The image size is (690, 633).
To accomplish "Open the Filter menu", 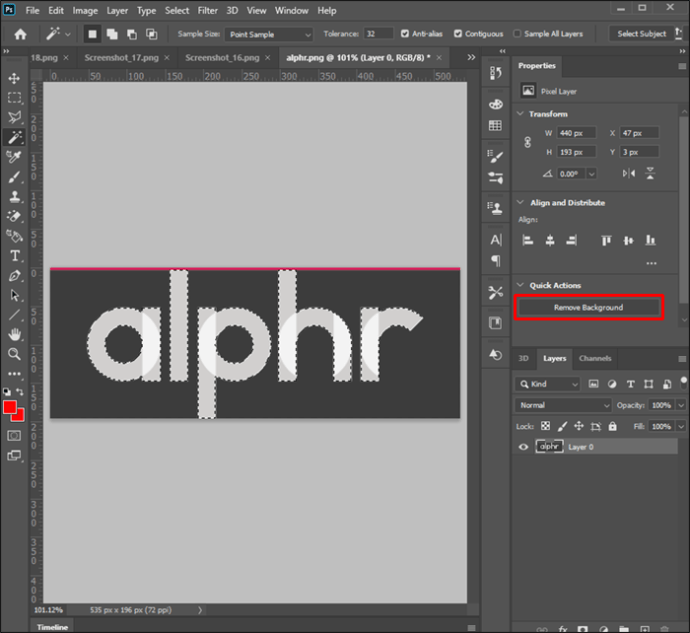I will (x=207, y=10).
